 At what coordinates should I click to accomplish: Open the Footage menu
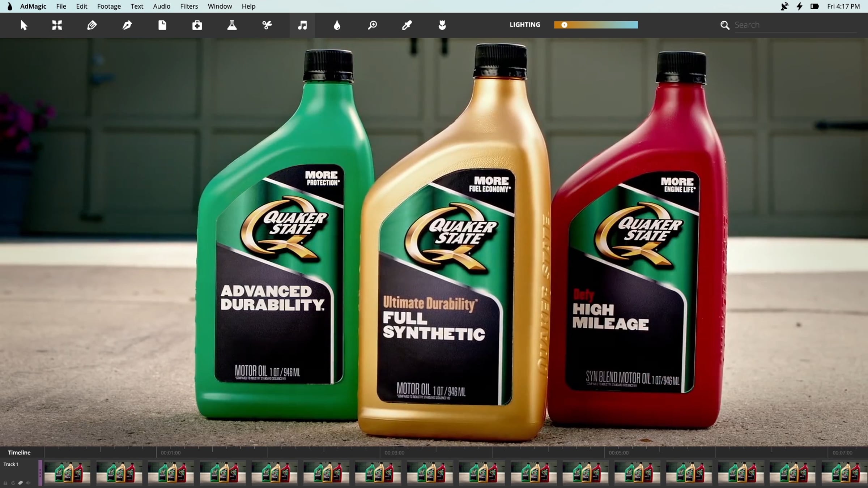click(x=109, y=6)
